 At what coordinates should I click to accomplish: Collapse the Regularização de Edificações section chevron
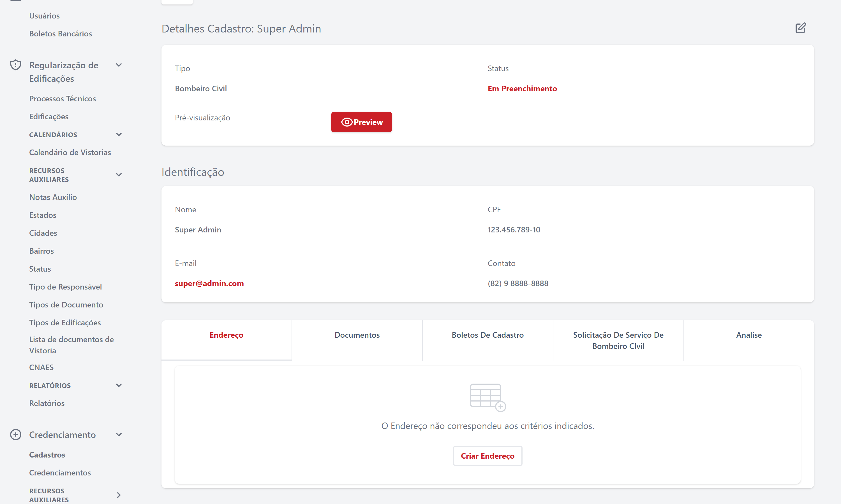pos(119,65)
